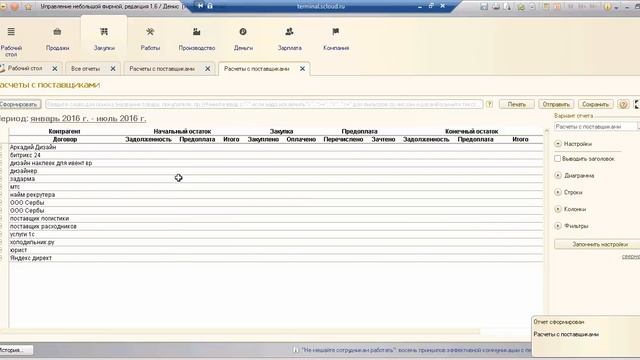The width and height of the screenshot is (640, 360).
Task: Click the small question mark beside search field
Action: click(x=489, y=104)
